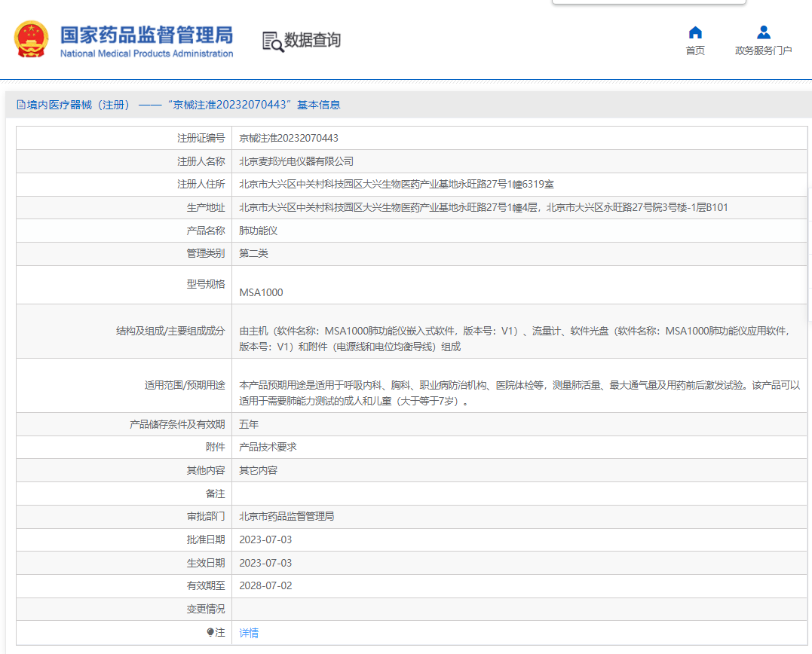Click 政务服务门户 label text

[x=763, y=50]
